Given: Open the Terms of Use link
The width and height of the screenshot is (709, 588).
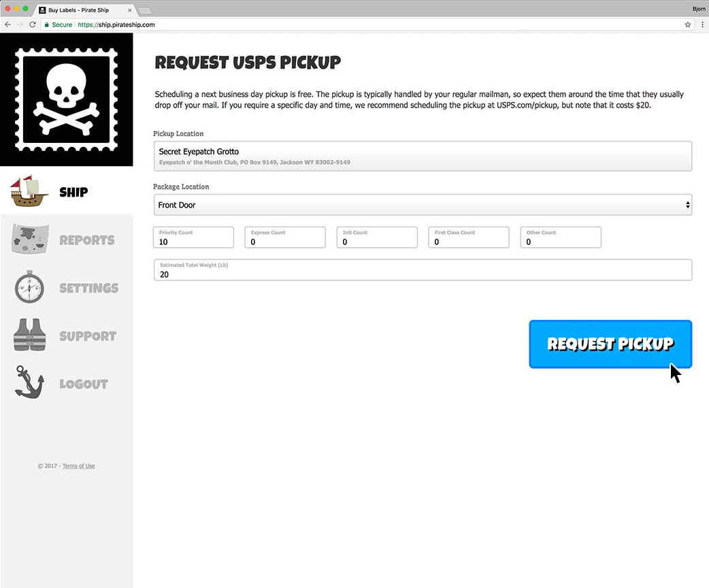Looking at the screenshot, I should (79, 466).
